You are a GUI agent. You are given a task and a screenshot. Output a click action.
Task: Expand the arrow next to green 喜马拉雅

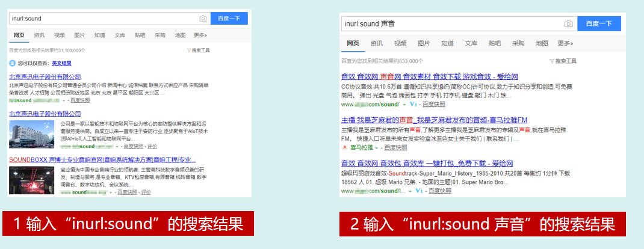(376, 148)
